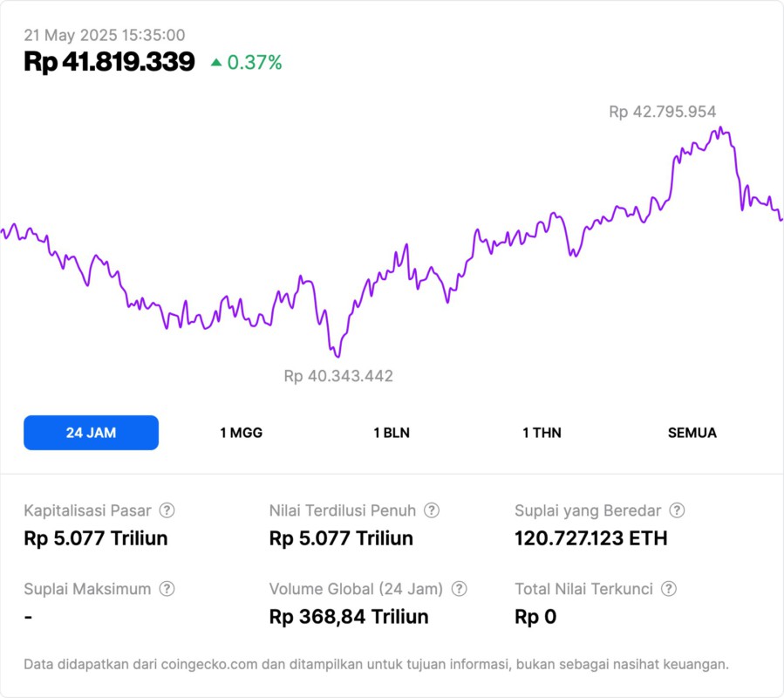Screen dimensions: 784x698
Task: Click the green up-arrow price change icon
Action: pyautogui.click(x=216, y=62)
